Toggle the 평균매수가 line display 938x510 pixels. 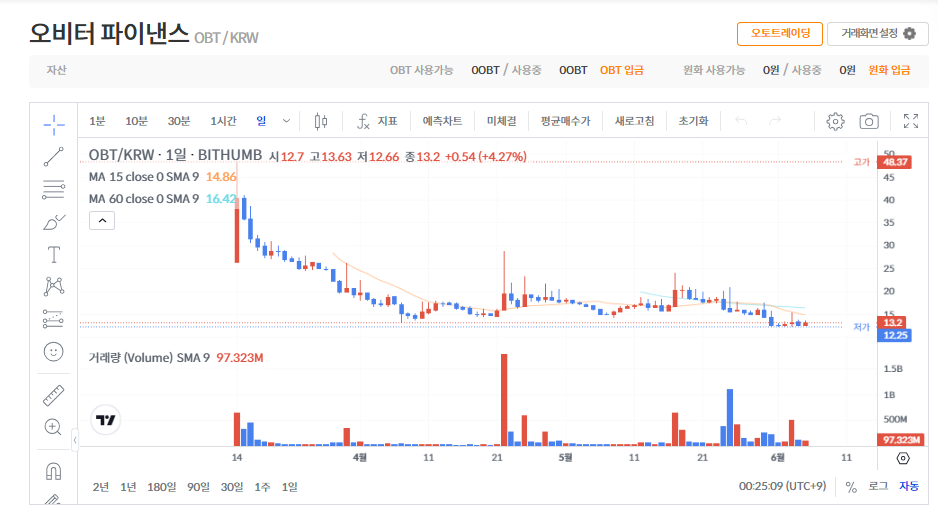click(x=565, y=121)
